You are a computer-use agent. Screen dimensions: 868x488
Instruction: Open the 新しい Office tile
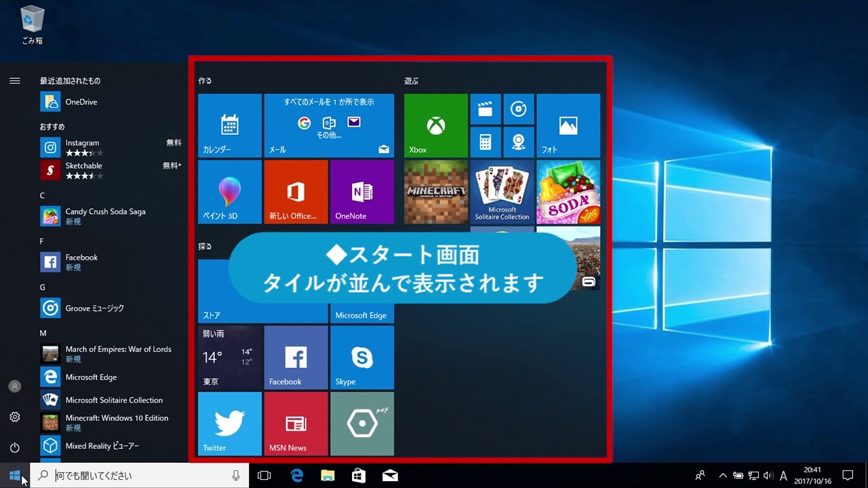coord(296,192)
